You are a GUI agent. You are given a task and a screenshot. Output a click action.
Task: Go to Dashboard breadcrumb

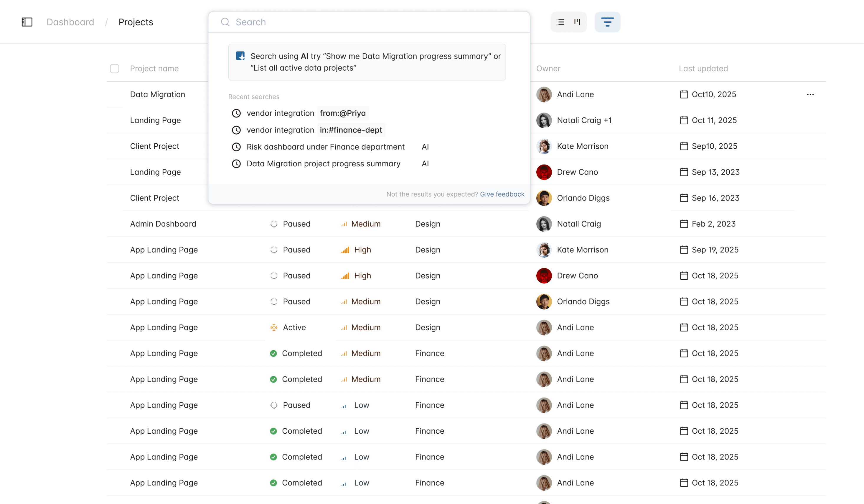70,22
